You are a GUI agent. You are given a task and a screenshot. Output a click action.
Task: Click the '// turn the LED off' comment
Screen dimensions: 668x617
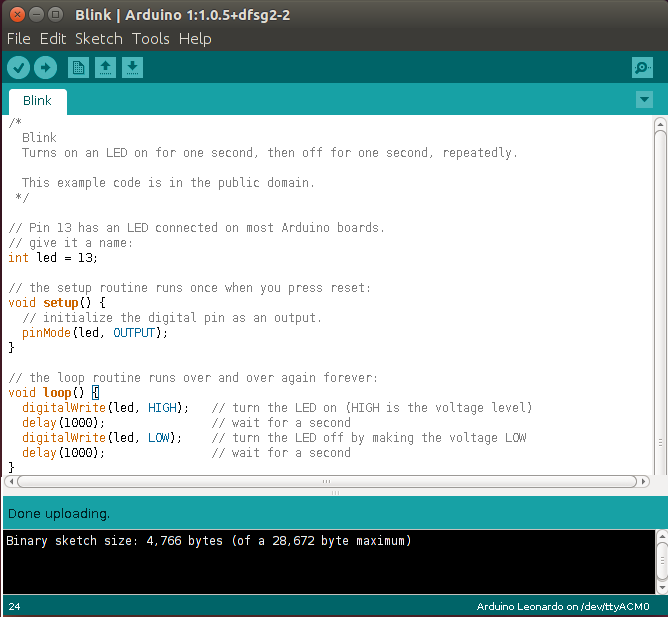[x=369, y=438]
